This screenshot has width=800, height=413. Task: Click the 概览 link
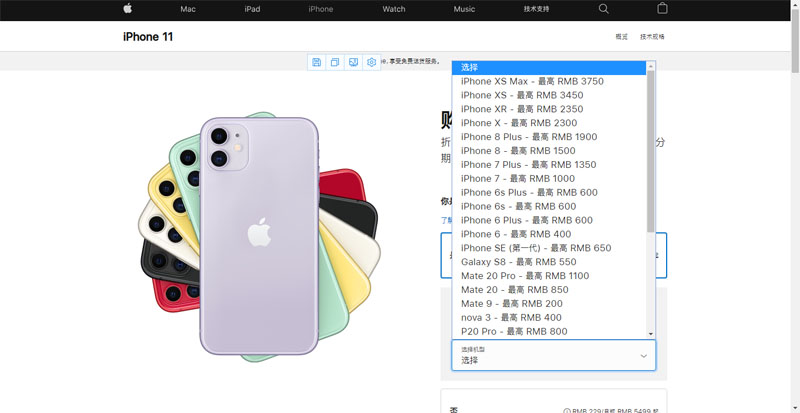[x=621, y=37]
